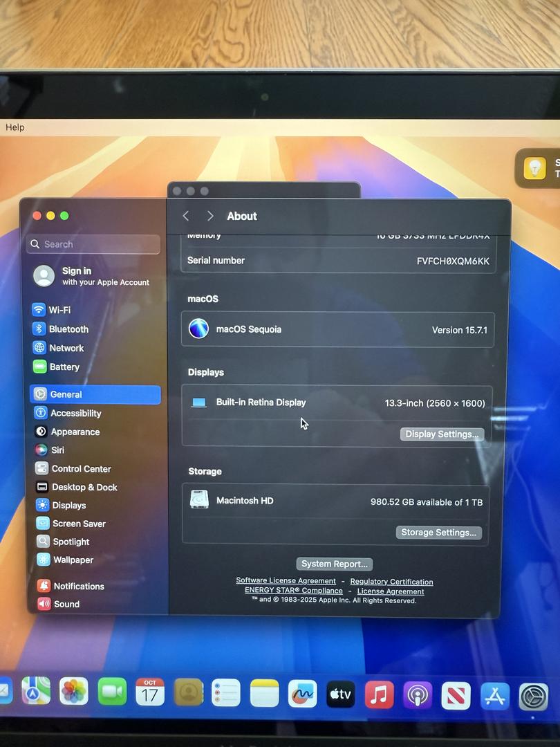Select Bluetooth in the sidebar
Viewport: 560px width, 747px height.
[x=68, y=329]
